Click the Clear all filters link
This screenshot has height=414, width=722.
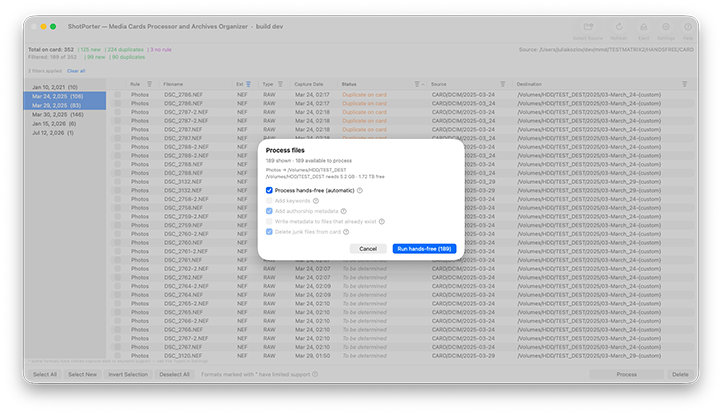tap(76, 71)
